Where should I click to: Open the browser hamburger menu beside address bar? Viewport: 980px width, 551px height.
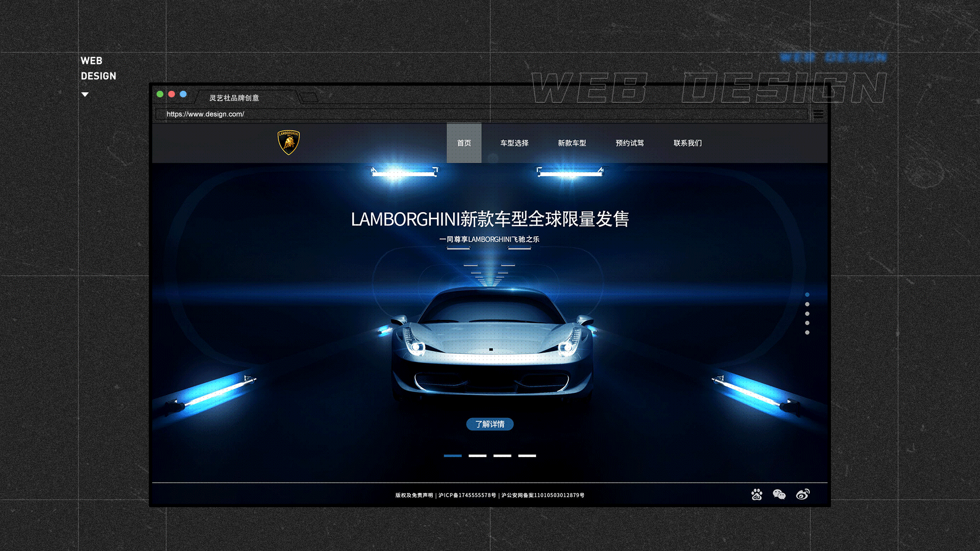pos(819,114)
